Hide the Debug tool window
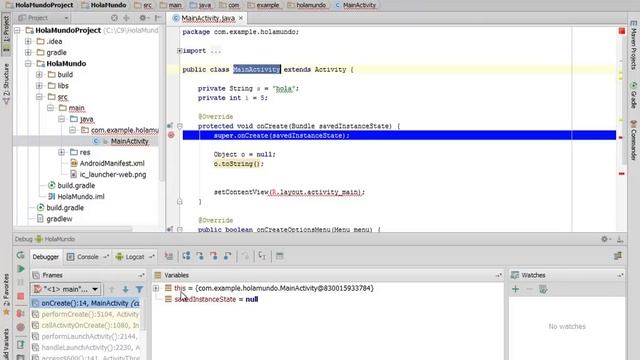 tap(620, 239)
